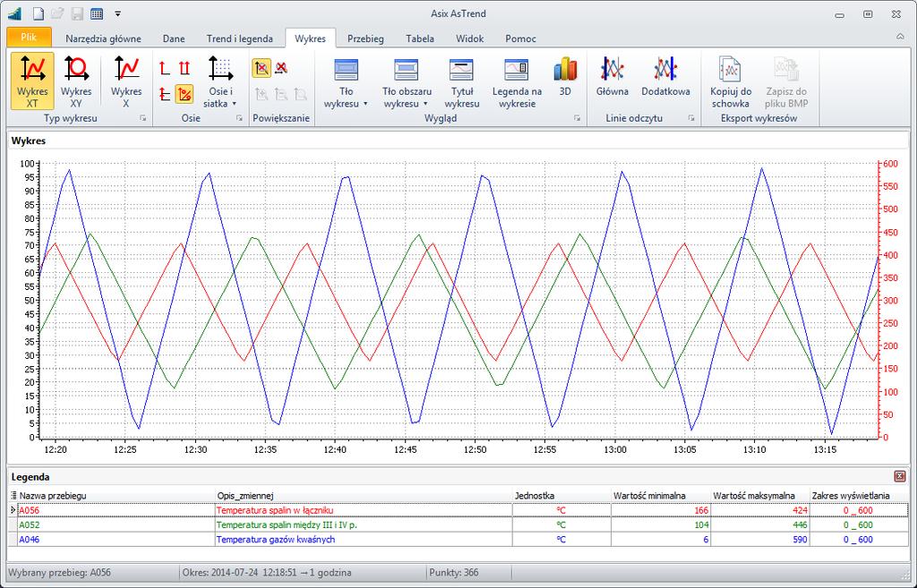Open the Osie group dialog launcher
917x588 pixels.
[x=239, y=118]
